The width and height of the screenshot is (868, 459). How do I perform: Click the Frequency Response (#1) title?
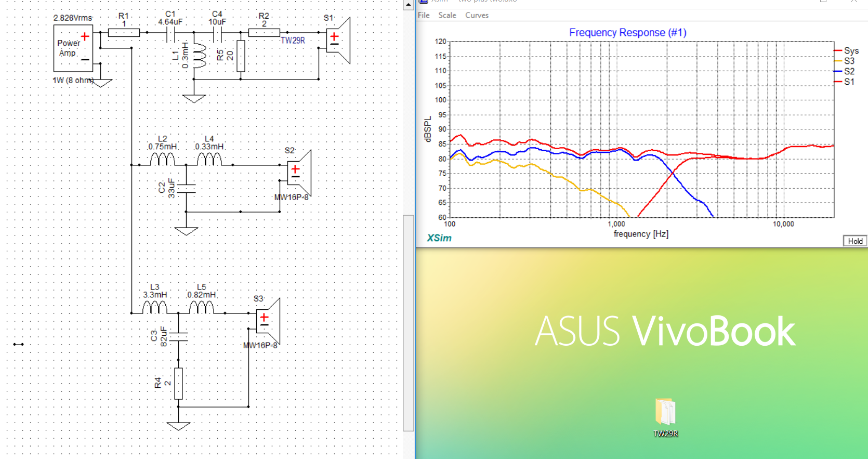click(x=627, y=32)
